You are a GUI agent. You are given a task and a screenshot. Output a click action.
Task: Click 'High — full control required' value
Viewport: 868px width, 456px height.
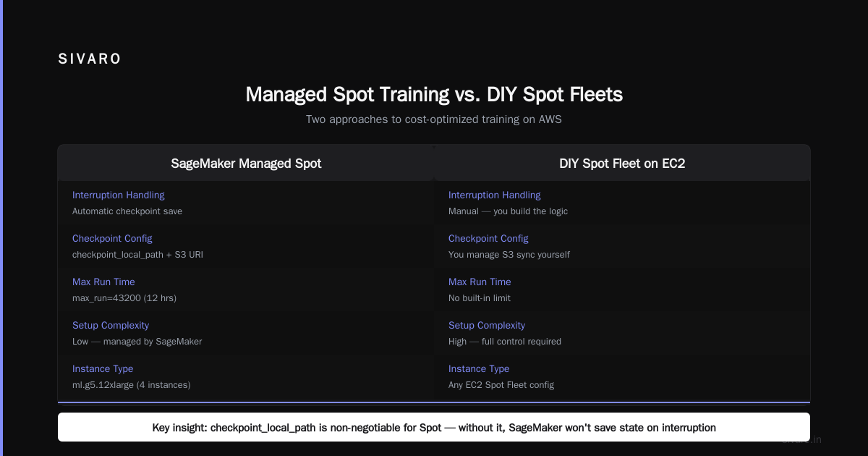505,342
